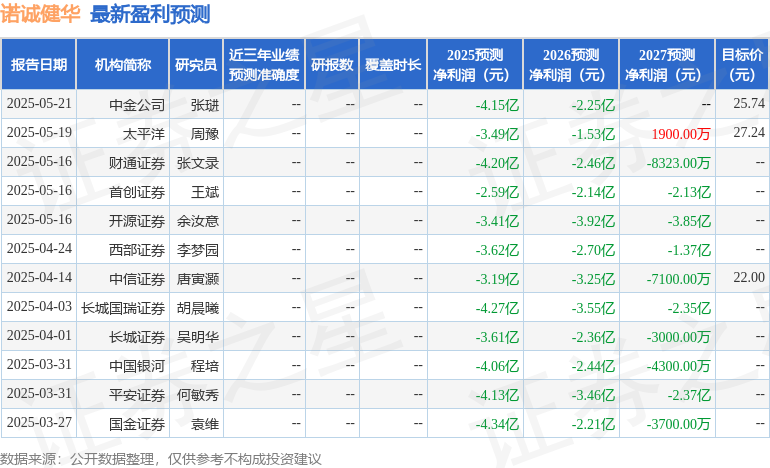This screenshot has height=468, width=770.
Task: Select the date 2025-04-01
Action: click(39, 335)
